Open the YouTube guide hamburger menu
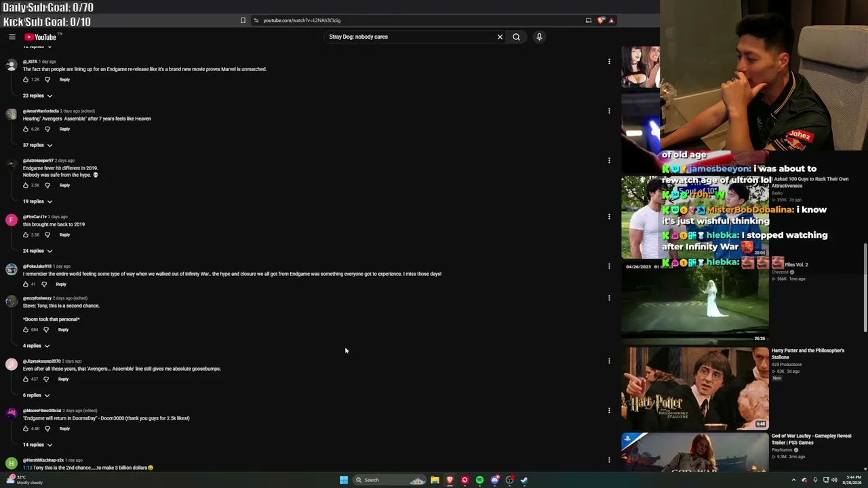Screen dimensions: 868x488 [12, 37]
